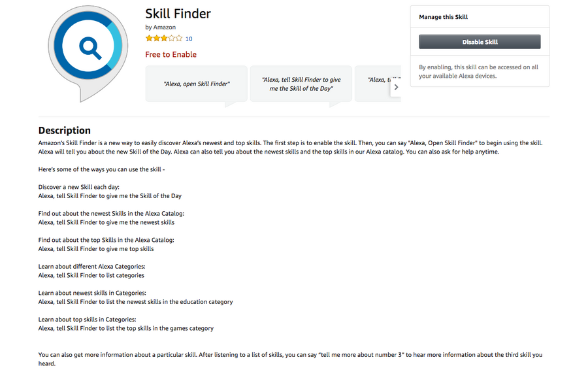
Task: Click the Skill Finder title heading
Action: click(x=178, y=14)
